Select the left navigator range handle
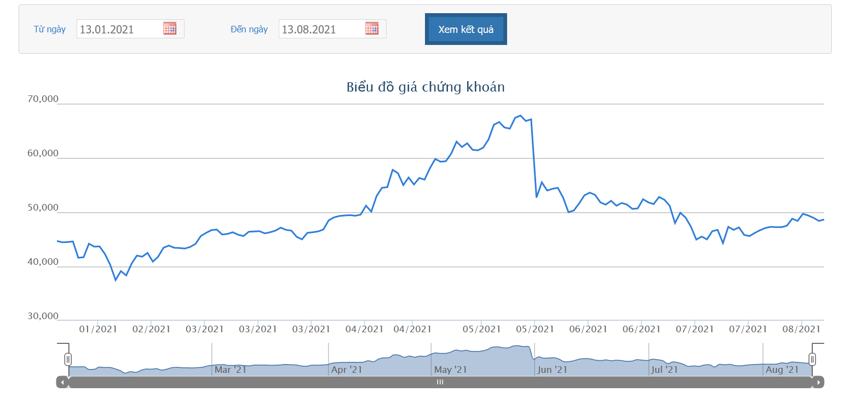 [x=68, y=359]
